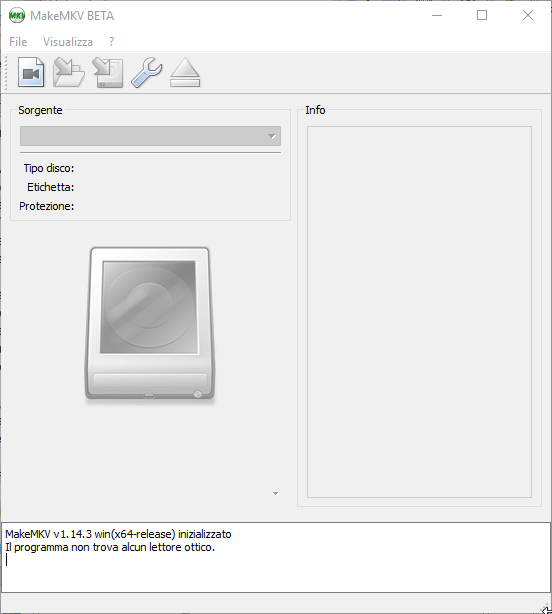Close the MakeMKV BETA window
Image resolution: width=552 pixels, height=614 pixels.
[528, 16]
